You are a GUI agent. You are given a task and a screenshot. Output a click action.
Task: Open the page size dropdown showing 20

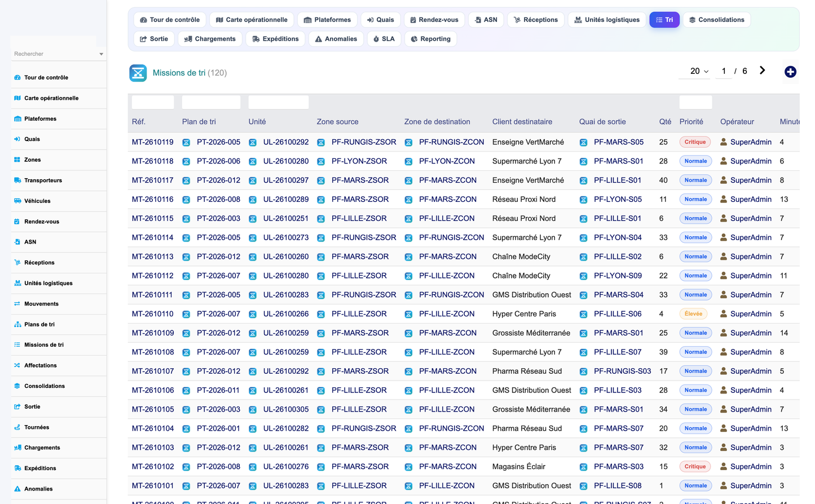[x=699, y=71]
